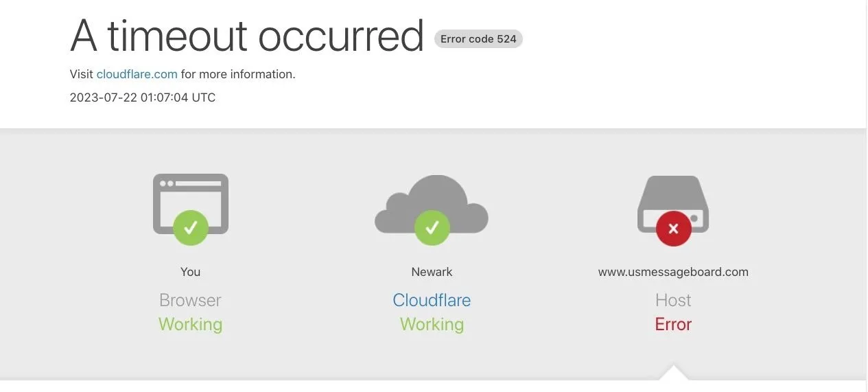Image resolution: width=868 pixels, height=392 pixels.
Task: Click the 'A timeout occurred' heading
Action: [x=247, y=36]
